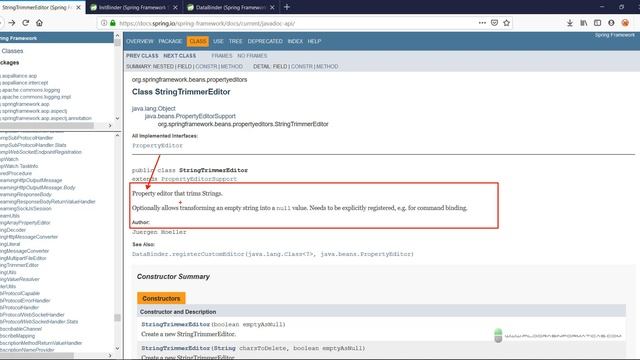Go to the browser home page

coord(39,23)
